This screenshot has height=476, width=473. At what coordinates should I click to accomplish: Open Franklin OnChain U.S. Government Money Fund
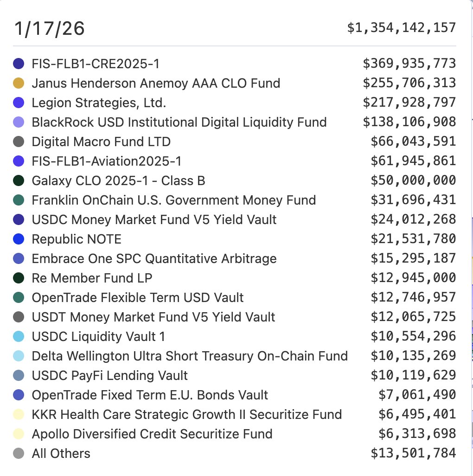(x=173, y=200)
